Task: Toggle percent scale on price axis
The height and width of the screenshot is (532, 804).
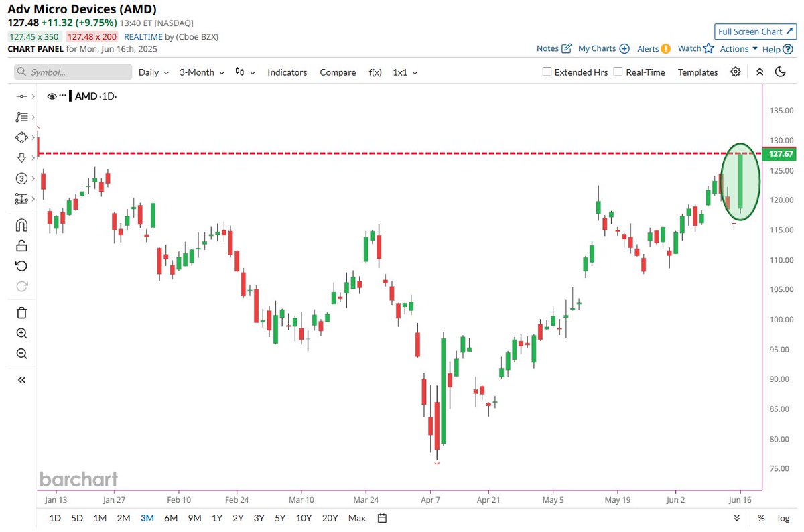Action: tap(761, 518)
